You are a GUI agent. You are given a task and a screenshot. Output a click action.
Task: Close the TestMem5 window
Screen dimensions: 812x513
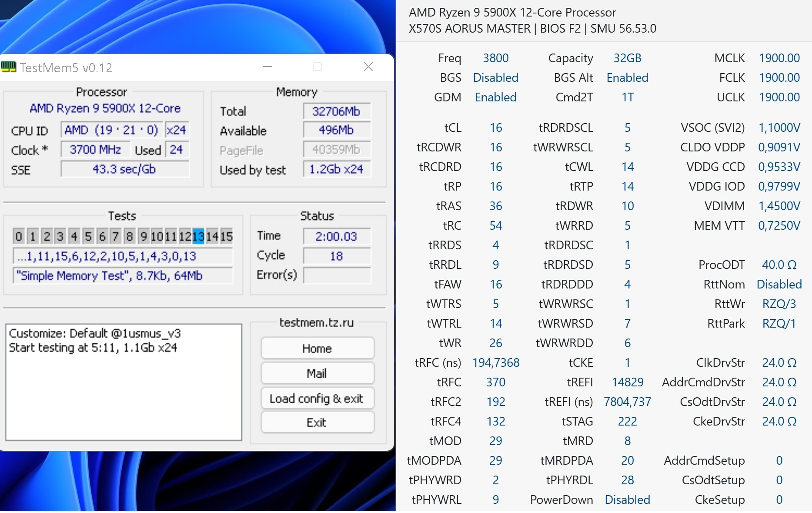(368, 67)
